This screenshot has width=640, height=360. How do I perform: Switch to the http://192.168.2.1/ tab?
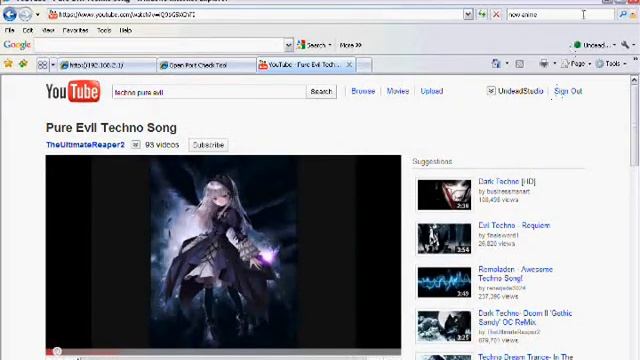tap(107, 65)
